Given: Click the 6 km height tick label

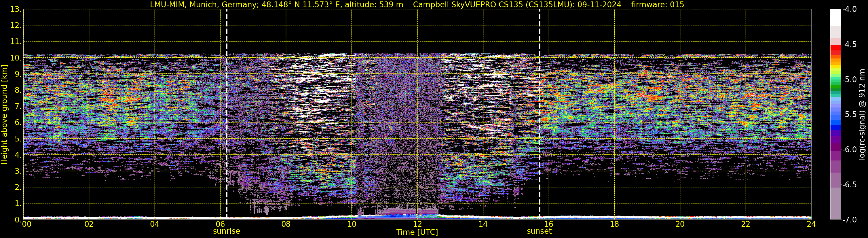Looking at the screenshot, I should pyautogui.click(x=18, y=123).
